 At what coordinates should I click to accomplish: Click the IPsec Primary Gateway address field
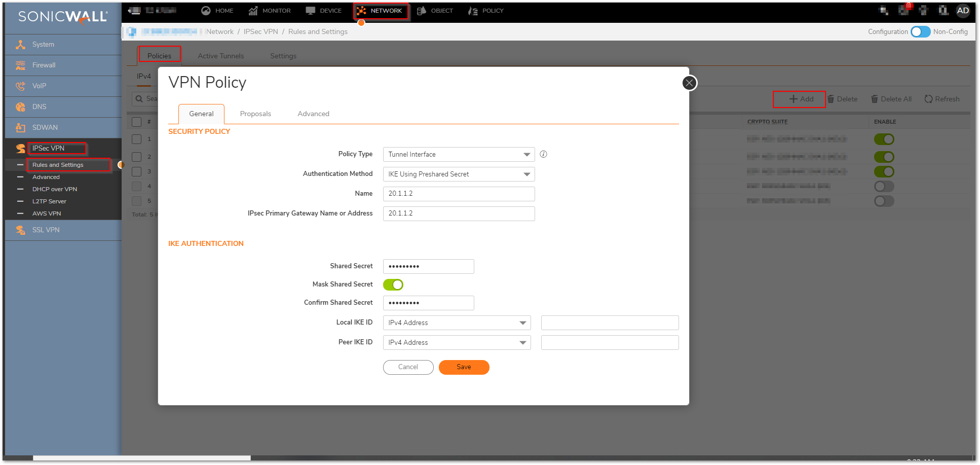(459, 213)
